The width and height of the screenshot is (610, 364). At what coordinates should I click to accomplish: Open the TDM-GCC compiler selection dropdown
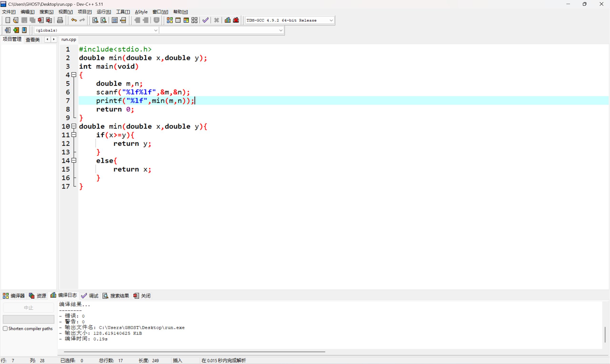coord(331,20)
